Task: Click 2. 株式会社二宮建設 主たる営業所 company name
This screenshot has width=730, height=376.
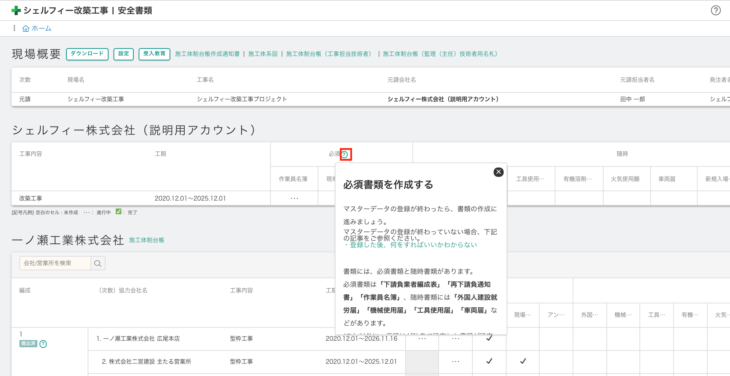Action: (147, 361)
